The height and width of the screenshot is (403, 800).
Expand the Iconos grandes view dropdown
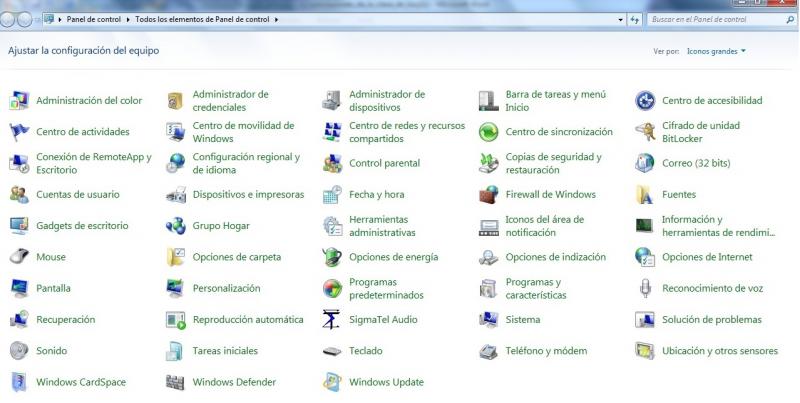pos(716,51)
